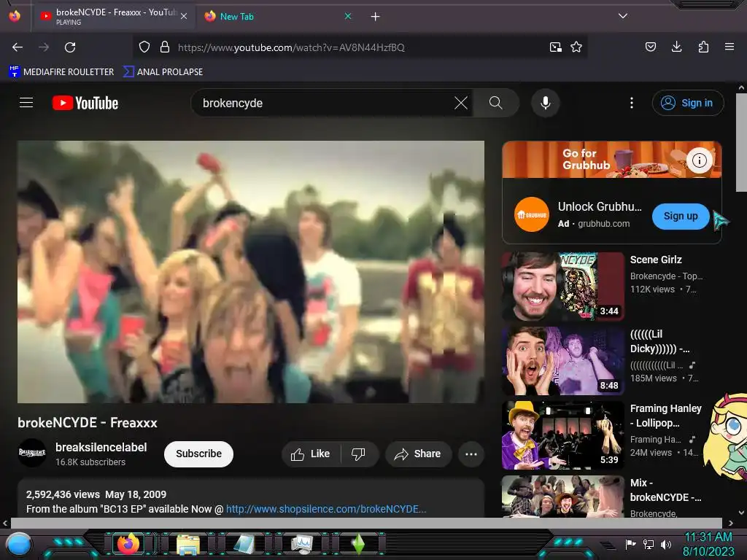Image resolution: width=747 pixels, height=560 pixels.
Task: Switch to the New Tab tab
Action: 278,16
